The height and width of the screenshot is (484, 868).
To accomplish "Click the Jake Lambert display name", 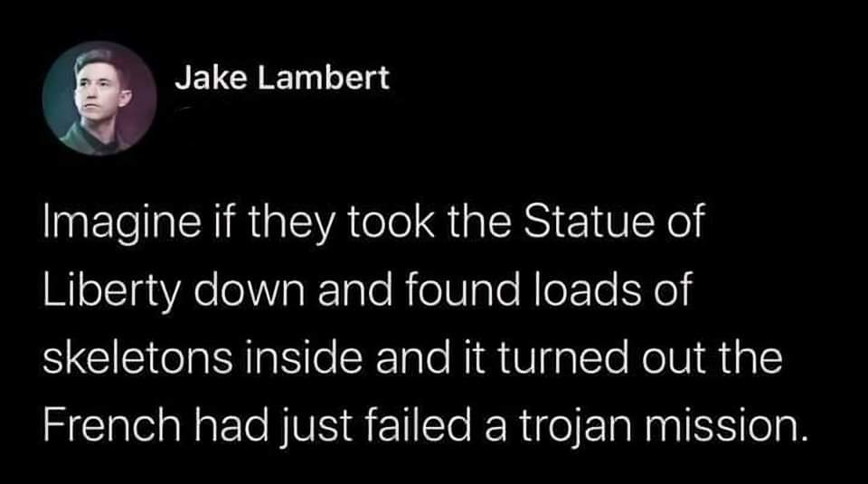I will point(282,78).
